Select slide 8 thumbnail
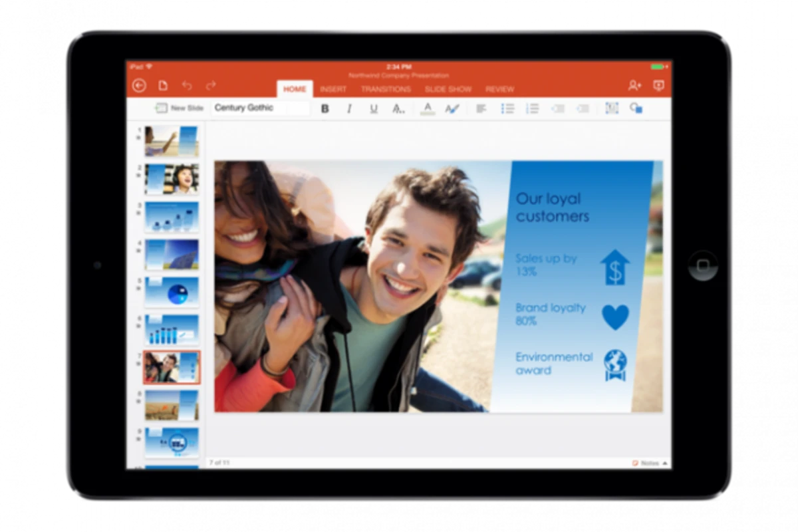 tap(172, 405)
